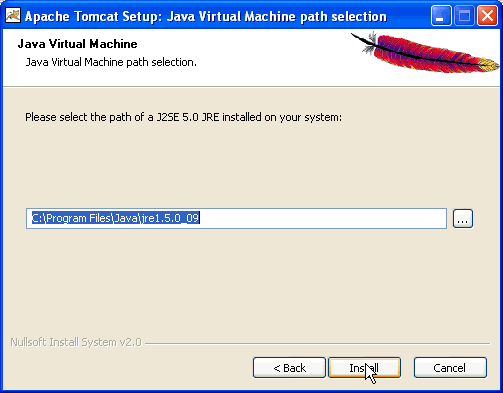Click 'J2SE 5.0 JRE' in the instruction line
The height and width of the screenshot is (393, 503).
coord(188,117)
